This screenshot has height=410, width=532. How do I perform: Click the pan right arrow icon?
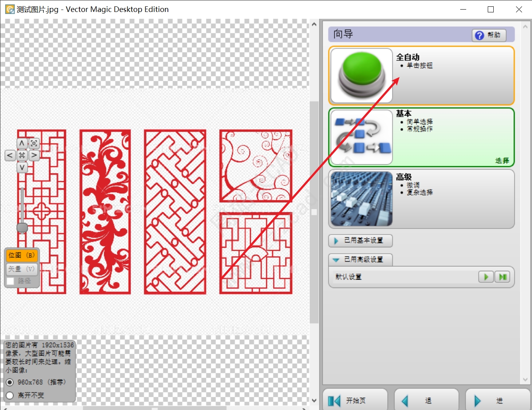tap(34, 155)
